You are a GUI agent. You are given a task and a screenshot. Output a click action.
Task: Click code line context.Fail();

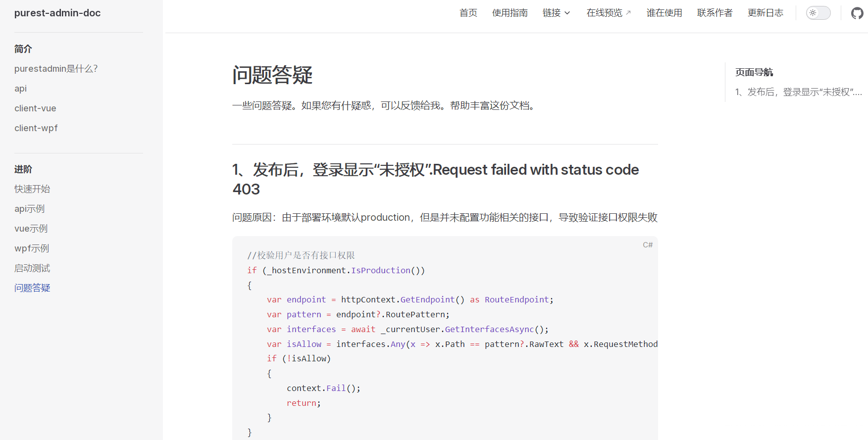(324, 388)
